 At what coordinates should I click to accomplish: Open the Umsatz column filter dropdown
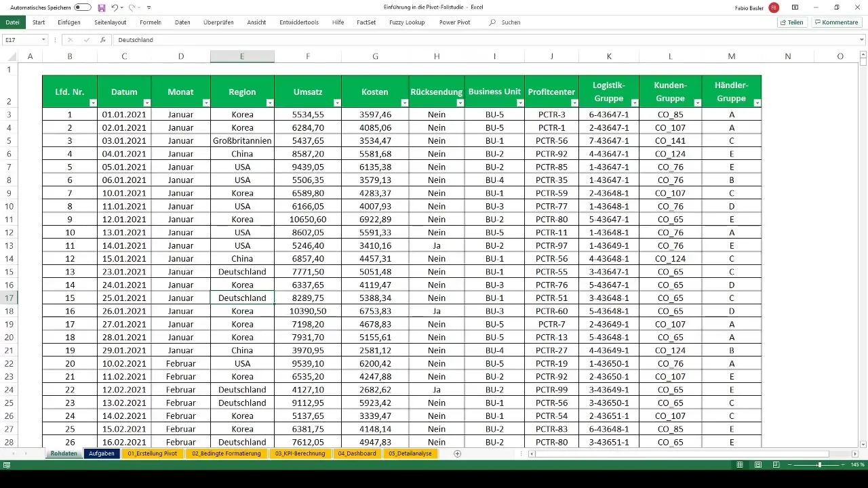(x=337, y=103)
